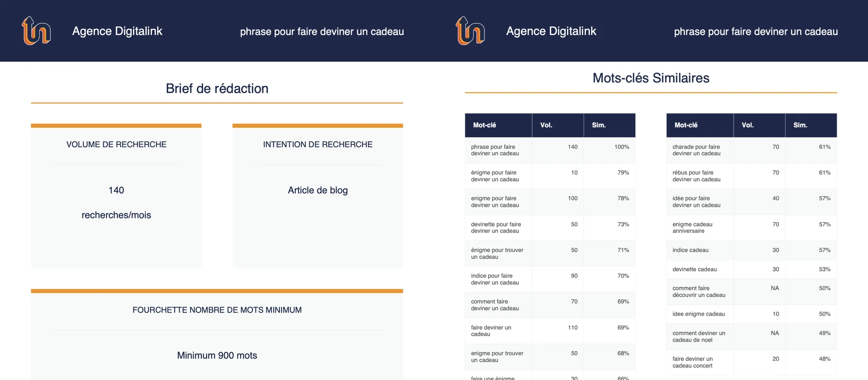
Task: Click the Digitalink logo on the Mots-clés Similaires page
Action: (x=470, y=31)
